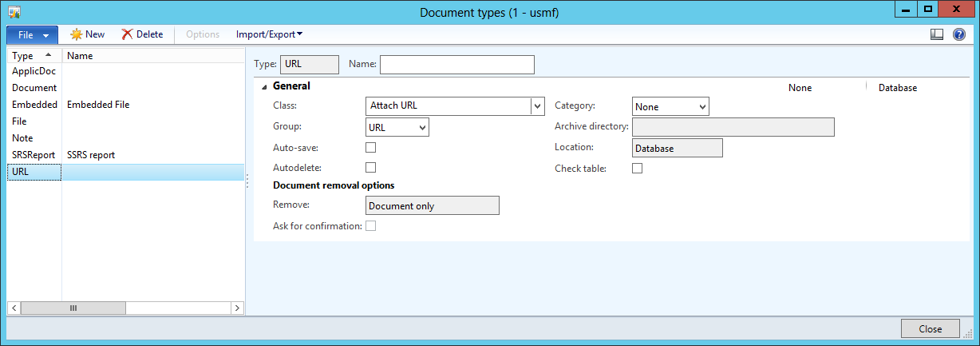Click the Delete red X icon
The height and width of the screenshot is (346, 980).
tap(127, 34)
